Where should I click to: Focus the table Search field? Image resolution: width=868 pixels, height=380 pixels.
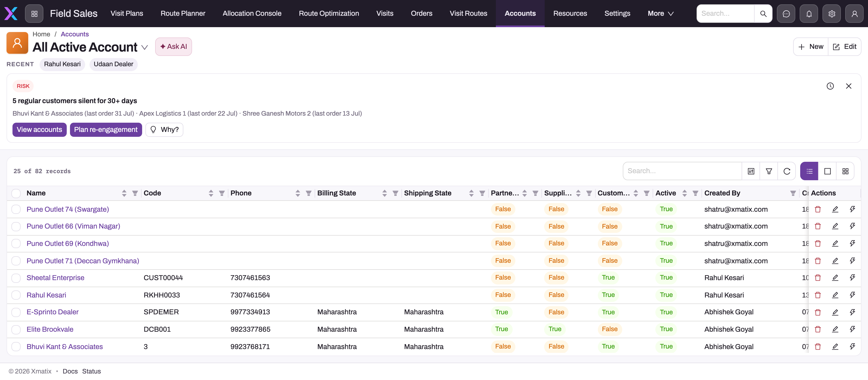(682, 171)
